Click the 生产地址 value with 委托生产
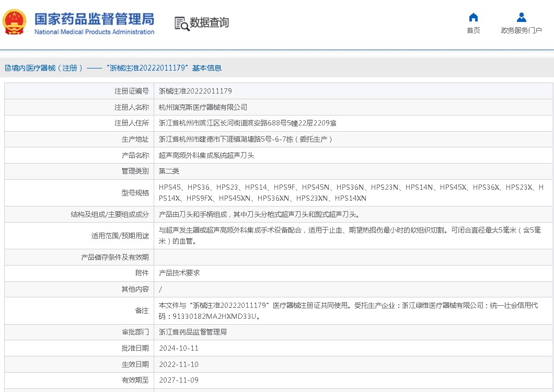Viewport: 554px width, 392px height. pos(246,139)
